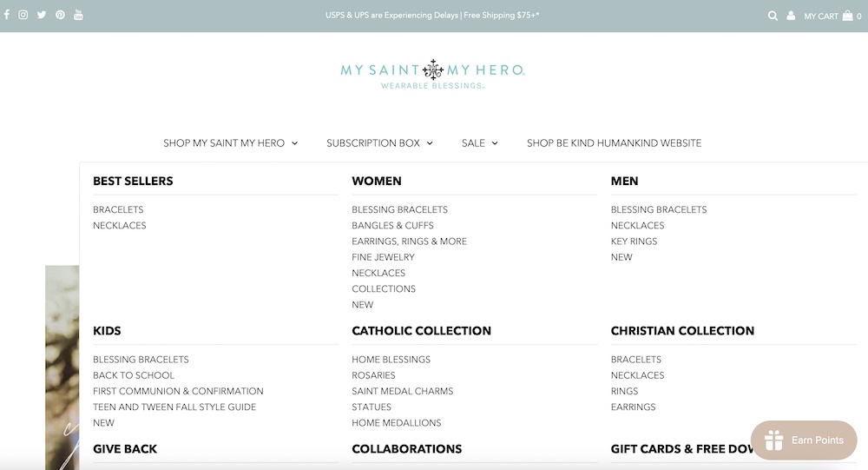Click the My Cart link

[x=821, y=17]
